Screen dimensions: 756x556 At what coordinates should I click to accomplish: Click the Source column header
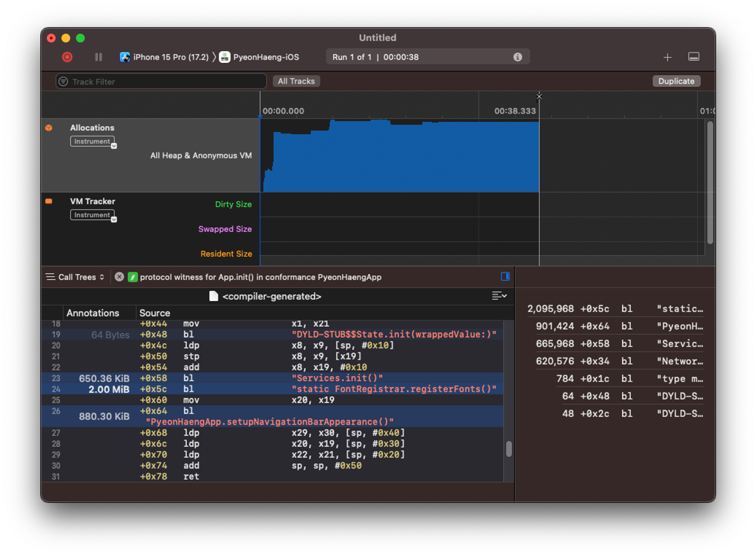pyautogui.click(x=155, y=313)
